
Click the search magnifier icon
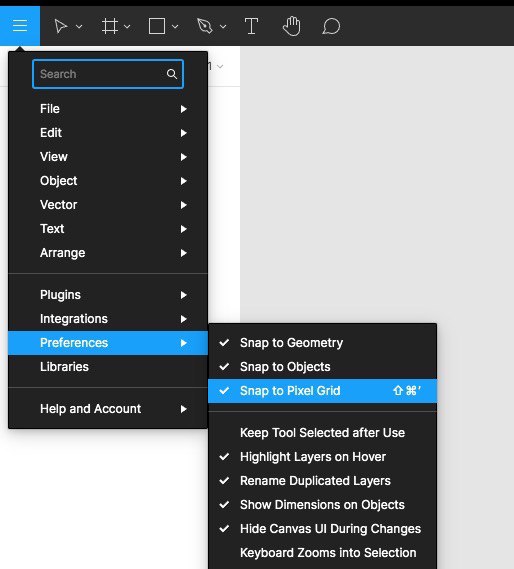[172, 74]
